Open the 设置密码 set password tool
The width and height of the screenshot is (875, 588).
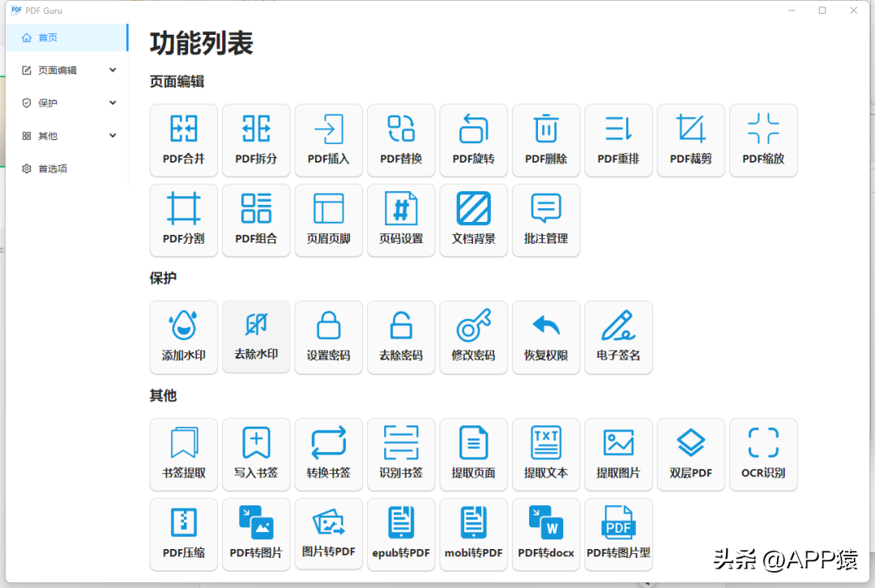pyautogui.click(x=329, y=338)
